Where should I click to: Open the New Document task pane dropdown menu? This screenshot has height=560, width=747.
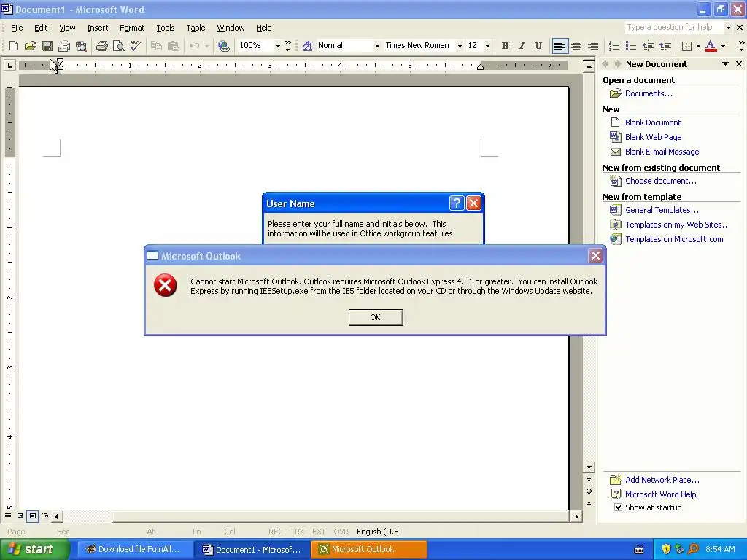pos(725,64)
